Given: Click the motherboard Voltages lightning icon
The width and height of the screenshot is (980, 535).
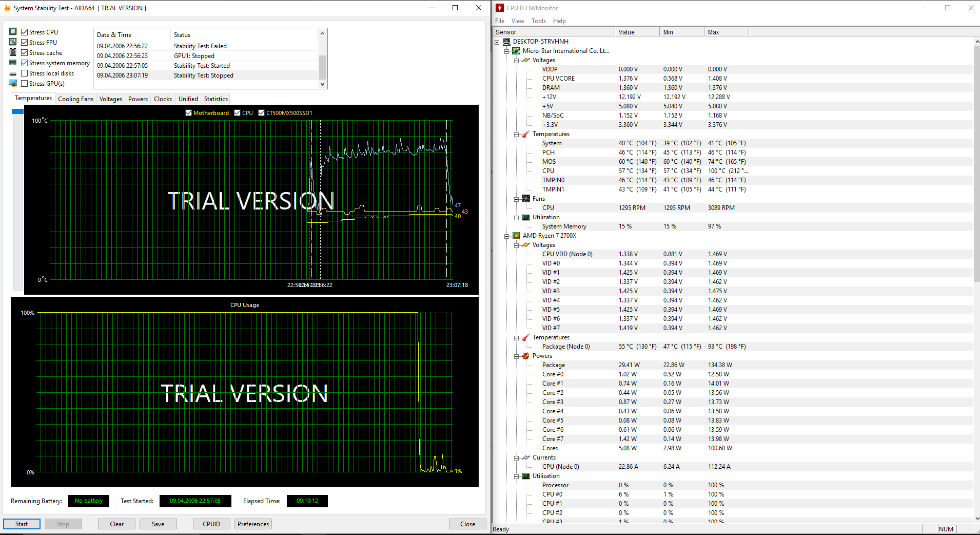Looking at the screenshot, I should tap(526, 60).
